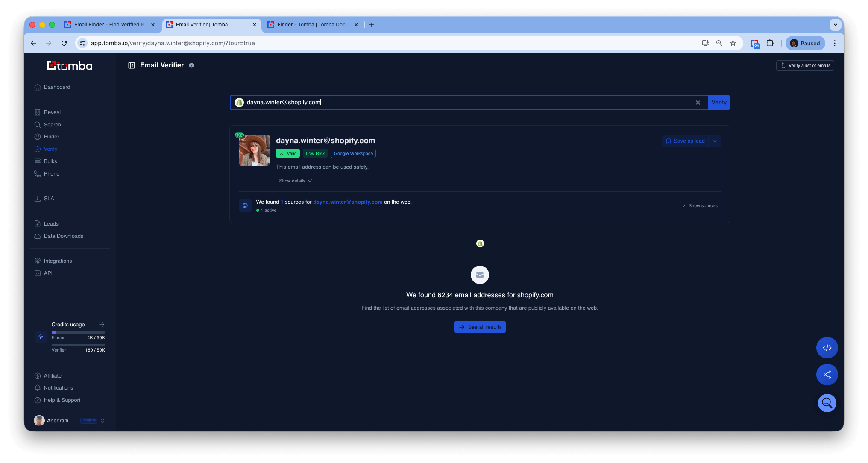Image resolution: width=868 pixels, height=463 pixels.
Task: Open the browser extensions puzzle icon
Action: tap(770, 43)
